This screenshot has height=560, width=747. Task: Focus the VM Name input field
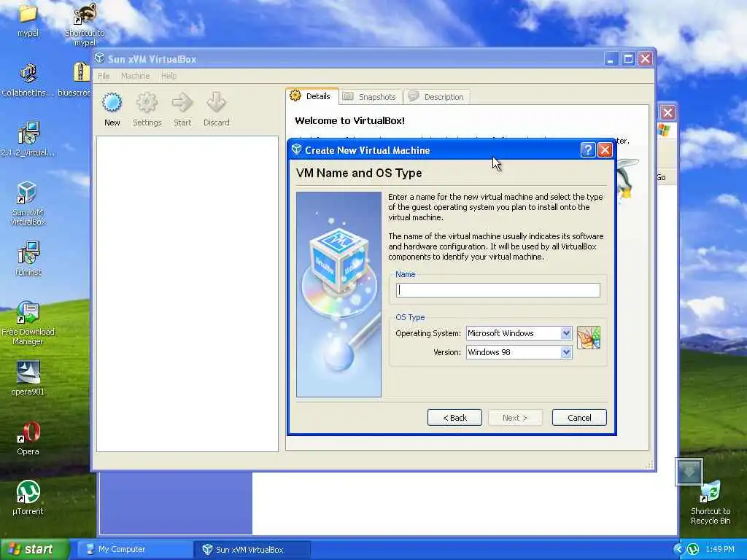[x=498, y=290]
